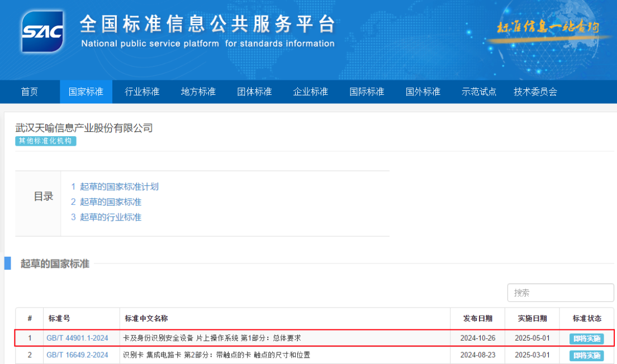617x364 pixels.
Task: Open link 起草的国家标准计划 in 目录
Action: [115, 186]
